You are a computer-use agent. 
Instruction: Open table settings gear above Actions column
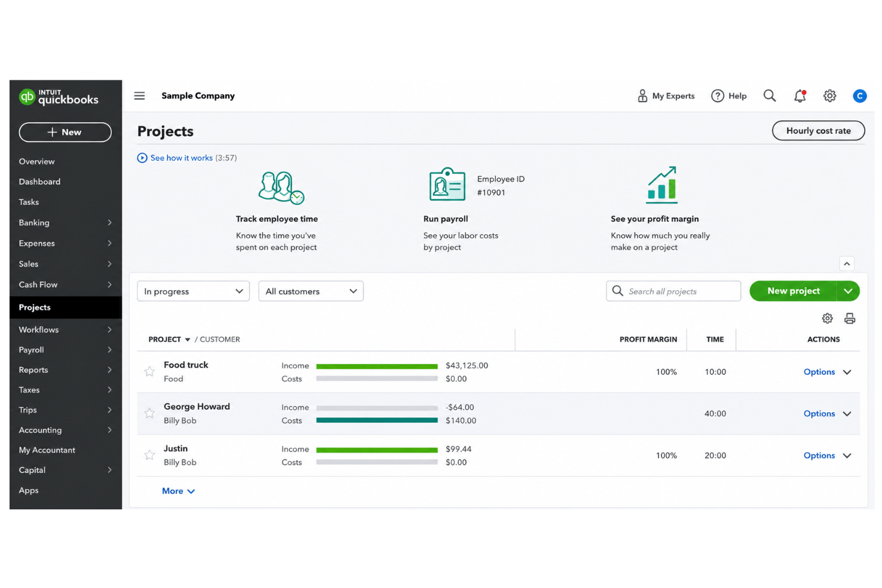(x=827, y=319)
